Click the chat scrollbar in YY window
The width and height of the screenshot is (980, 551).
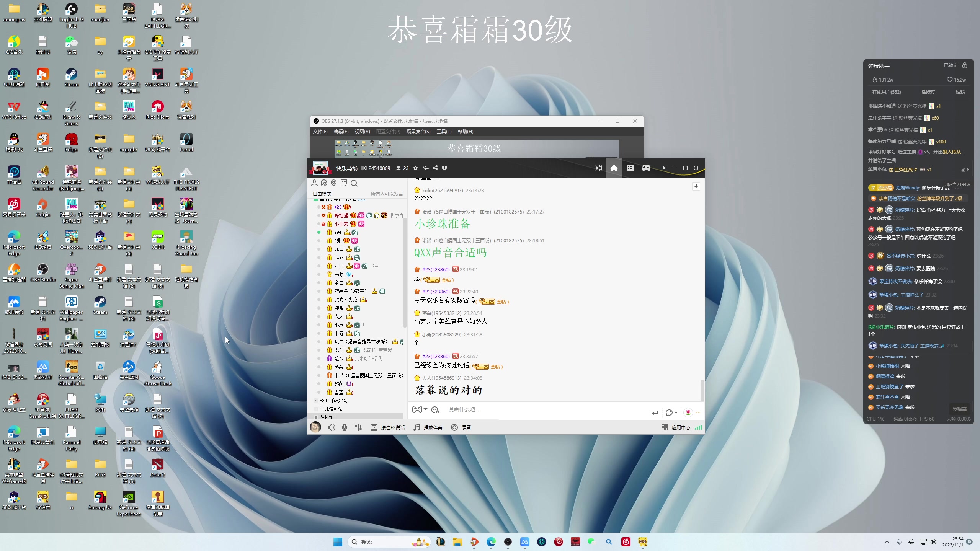coord(702,390)
